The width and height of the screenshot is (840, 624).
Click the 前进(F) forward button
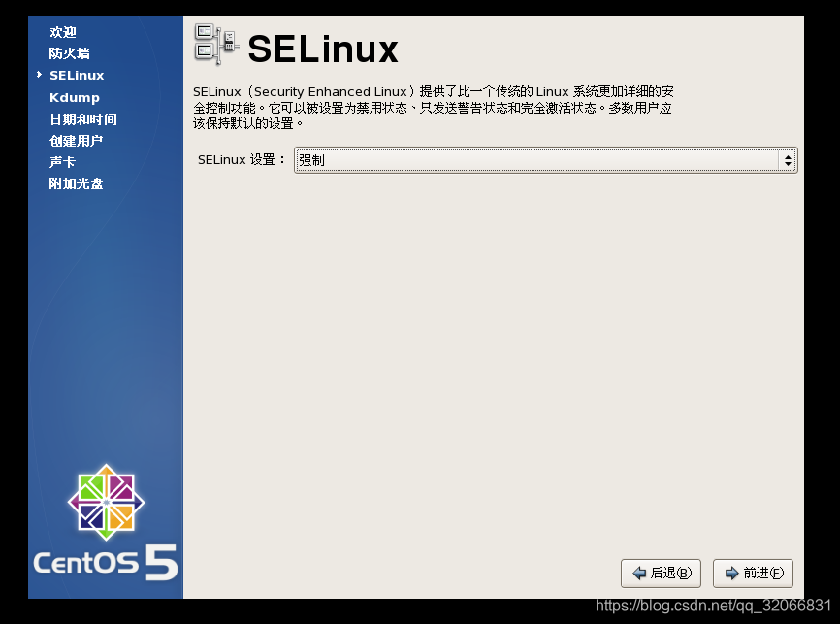click(753, 574)
